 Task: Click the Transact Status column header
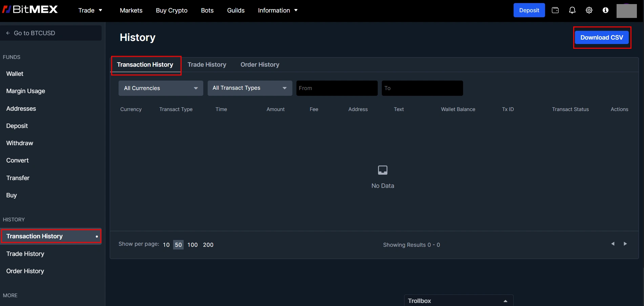coord(570,109)
